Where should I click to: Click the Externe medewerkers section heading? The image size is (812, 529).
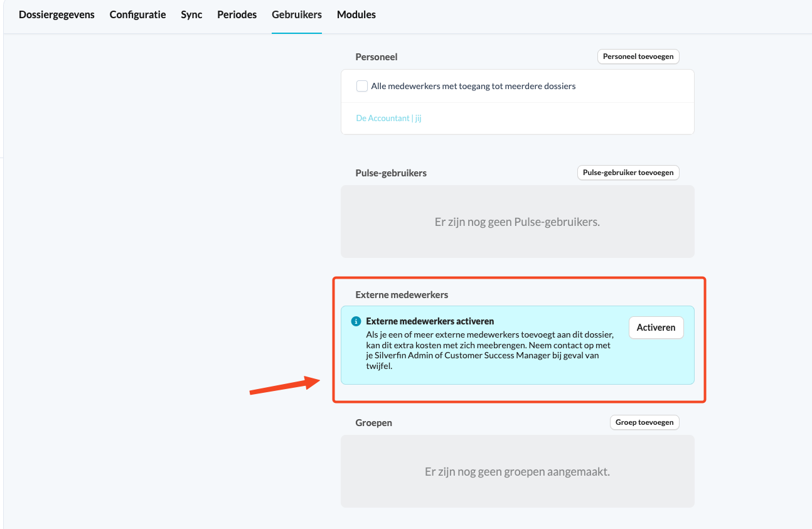(402, 294)
